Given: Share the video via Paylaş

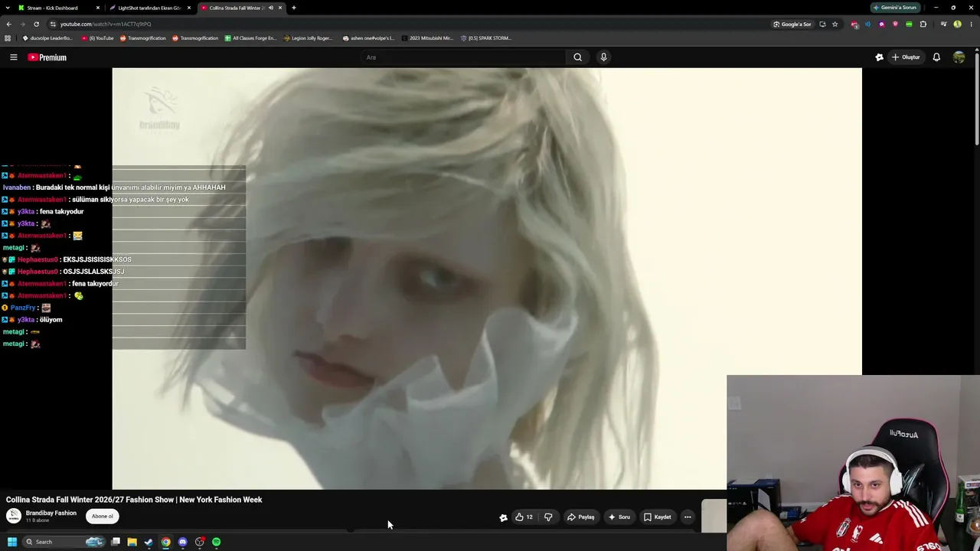Looking at the screenshot, I should (580, 517).
